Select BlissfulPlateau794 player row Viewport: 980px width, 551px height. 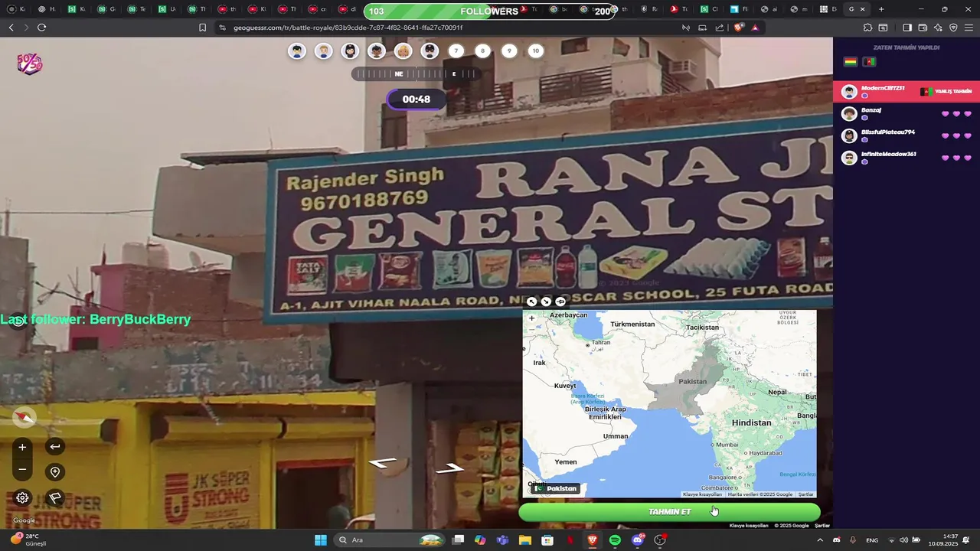pyautogui.click(x=906, y=136)
